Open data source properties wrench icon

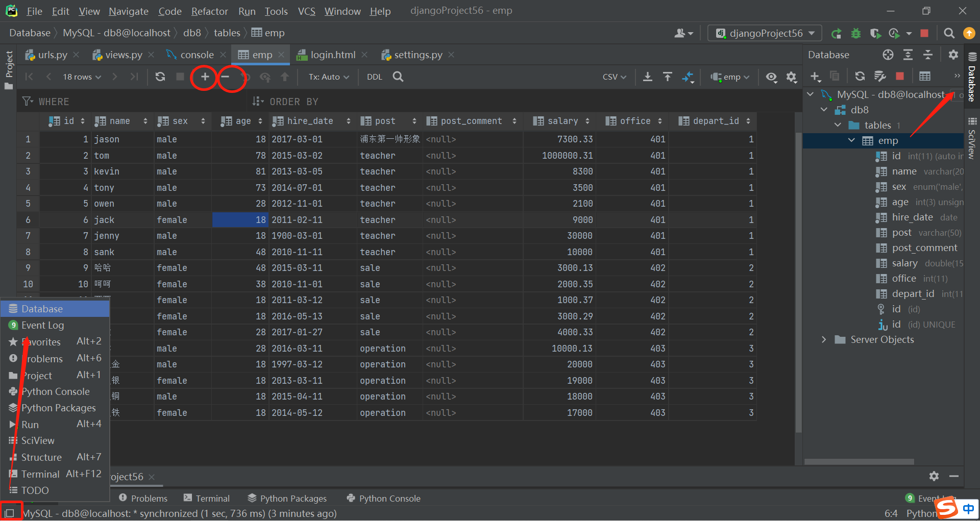pyautogui.click(x=880, y=76)
